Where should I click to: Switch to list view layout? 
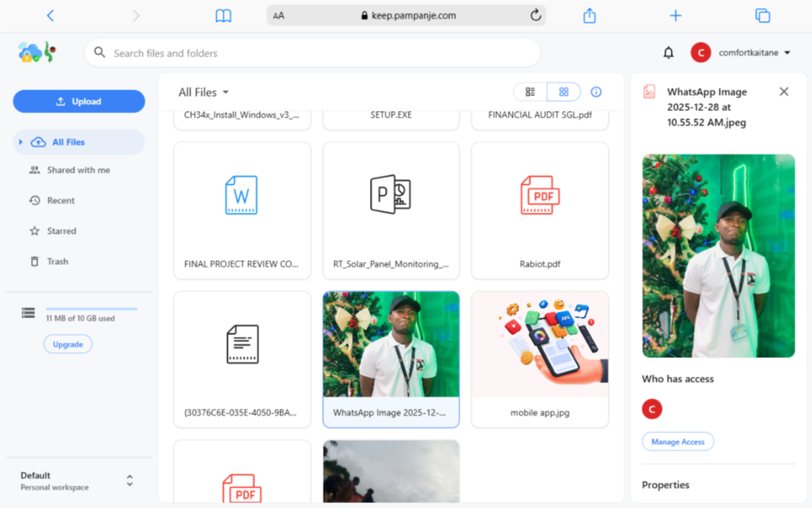[531, 92]
